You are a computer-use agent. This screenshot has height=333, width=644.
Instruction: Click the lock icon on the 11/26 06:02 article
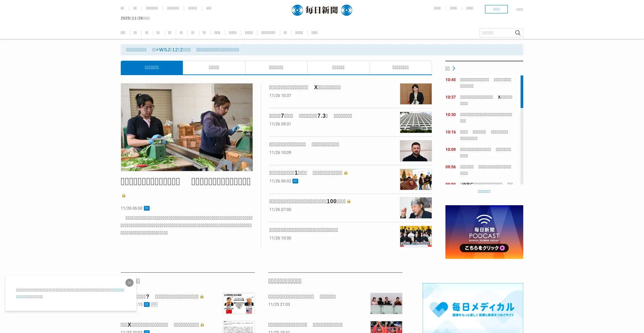(346, 173)
